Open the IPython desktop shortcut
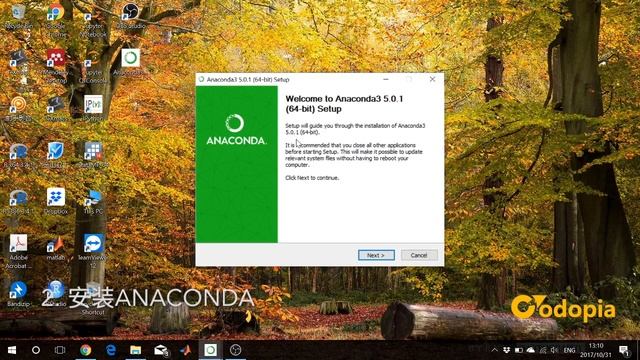This screenshot has height=360, width=640. [x=93, y=108]
